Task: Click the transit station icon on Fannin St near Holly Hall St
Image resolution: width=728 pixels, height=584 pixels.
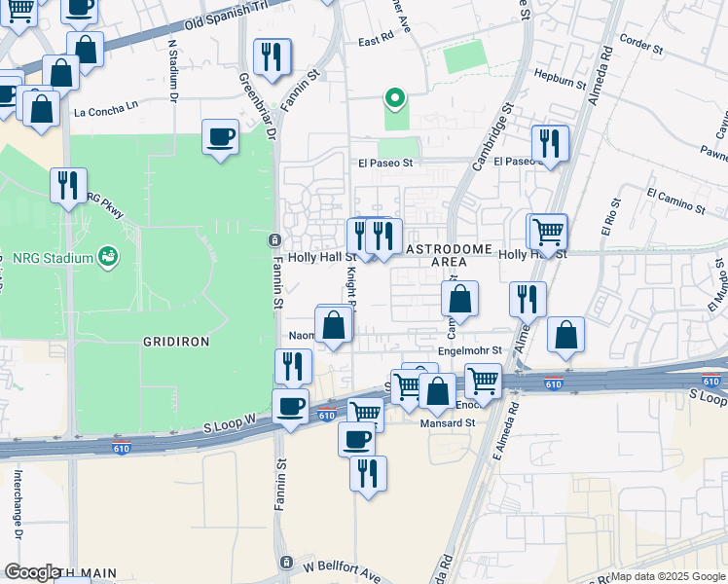Action: point(274,240)
